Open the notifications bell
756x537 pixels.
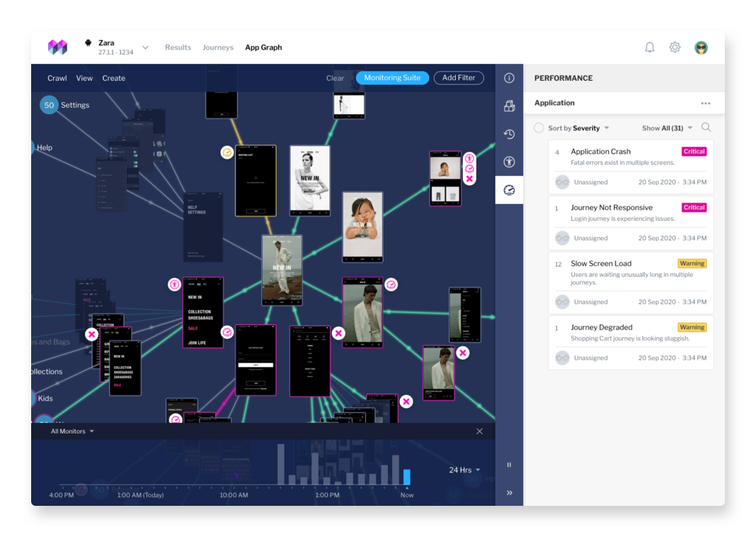[x=650, y=47]
